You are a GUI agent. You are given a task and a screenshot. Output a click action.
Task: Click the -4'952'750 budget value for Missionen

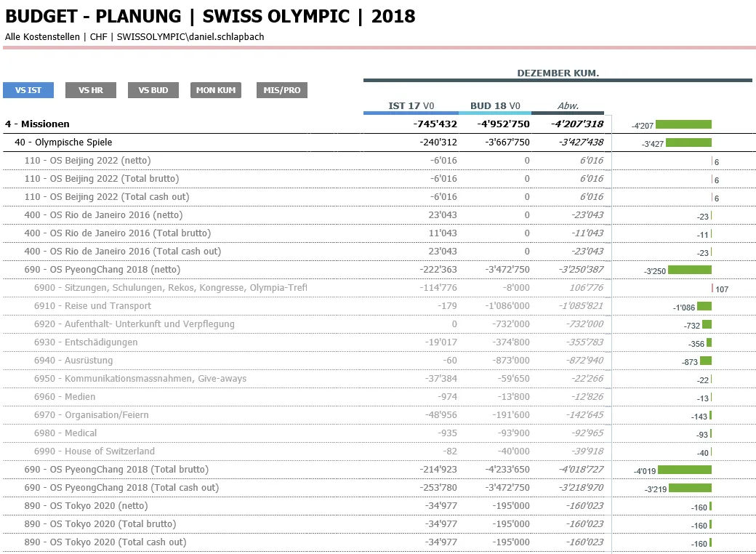[503, 124]
